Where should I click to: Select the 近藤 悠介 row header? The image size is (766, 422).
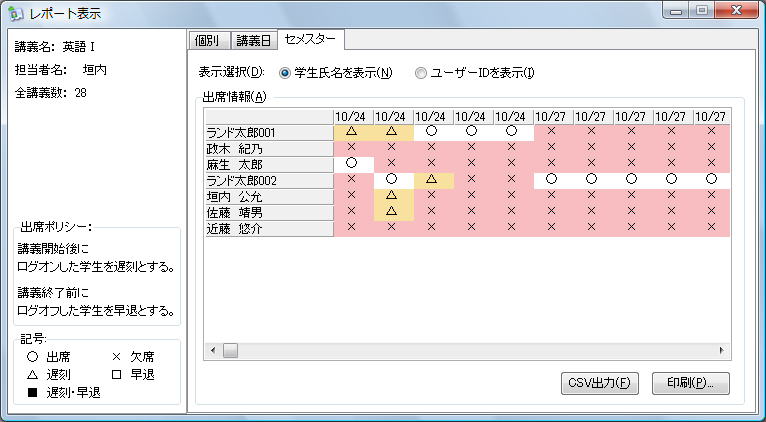point(269,229)
